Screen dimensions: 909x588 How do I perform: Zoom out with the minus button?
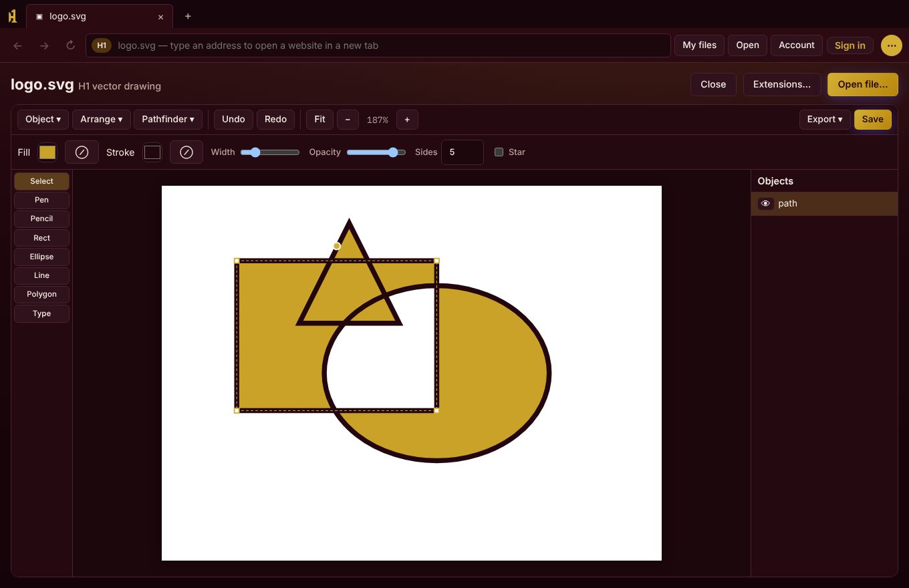(348, 120)
